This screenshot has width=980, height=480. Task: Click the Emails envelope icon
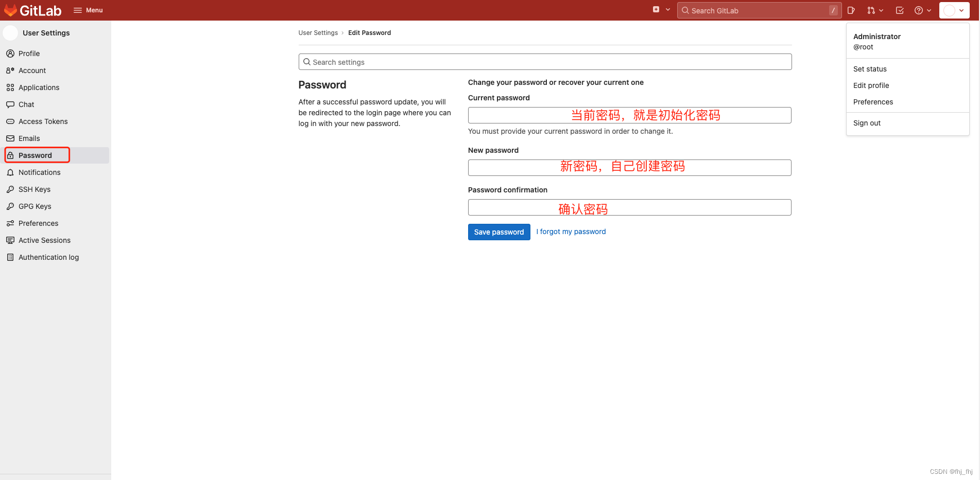(10, 138)
